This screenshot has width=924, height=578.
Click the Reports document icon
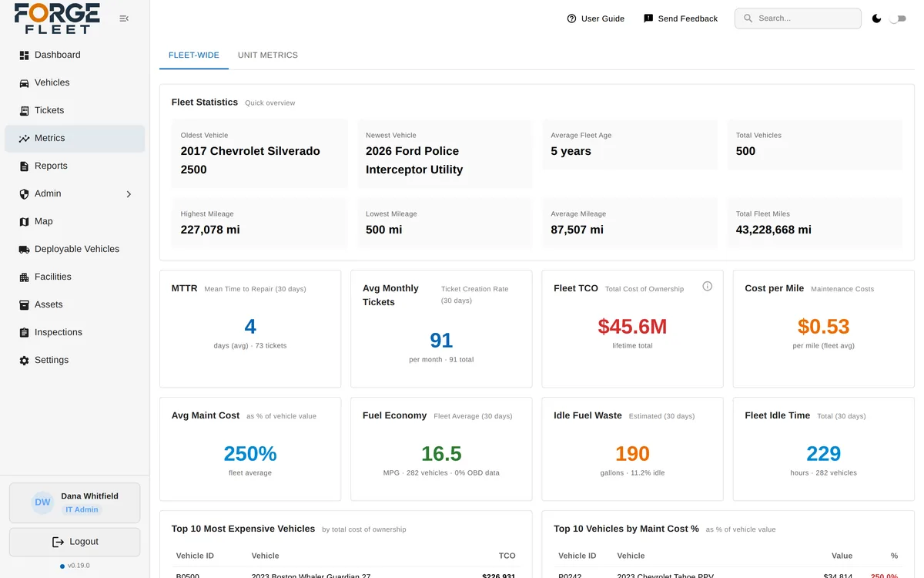[24, 166]
